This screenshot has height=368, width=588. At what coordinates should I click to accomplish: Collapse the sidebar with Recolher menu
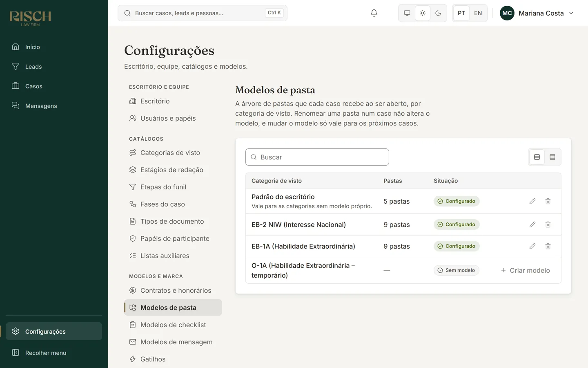click(54, 353)
